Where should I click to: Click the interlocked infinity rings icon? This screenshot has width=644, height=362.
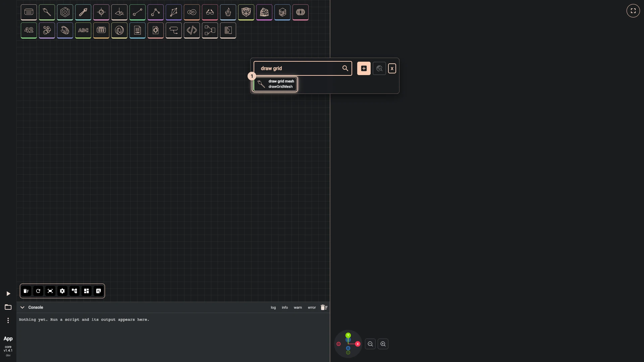(x=192, y=12)
